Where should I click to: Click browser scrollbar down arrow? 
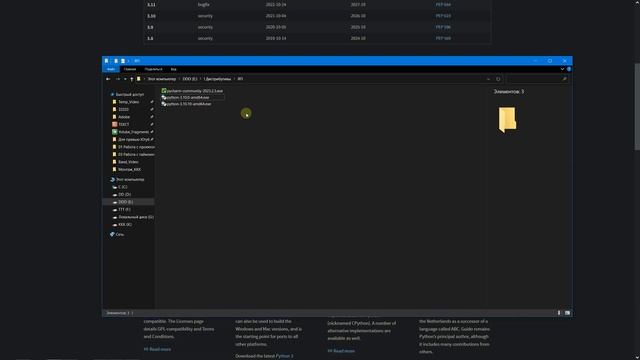click(637, 357)
